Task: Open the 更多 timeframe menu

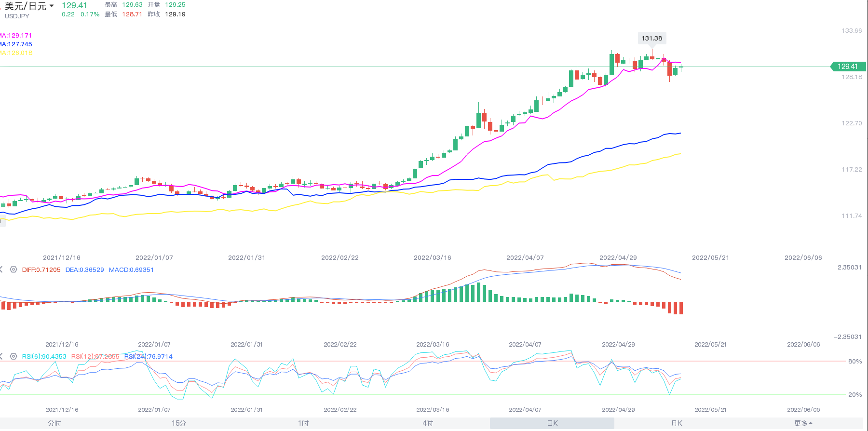Action: pos(803,423)
